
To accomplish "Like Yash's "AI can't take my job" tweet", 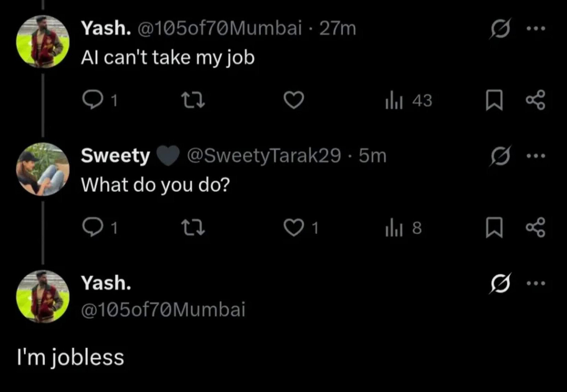I will coord(294,100).
